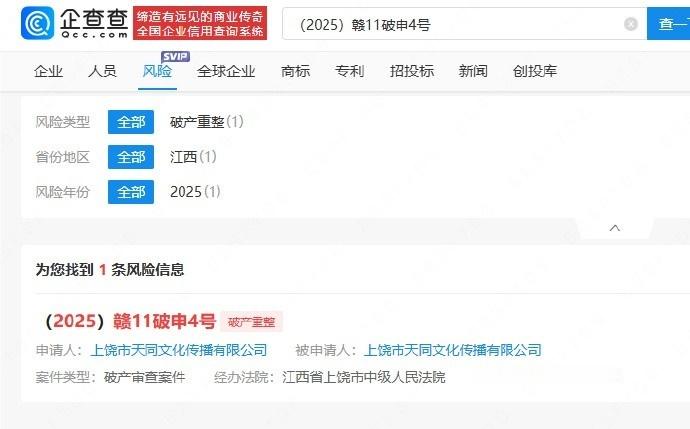Click the Qcc.com logo icon
Viewport: 690px width, 429px height.
click(38, 23)
